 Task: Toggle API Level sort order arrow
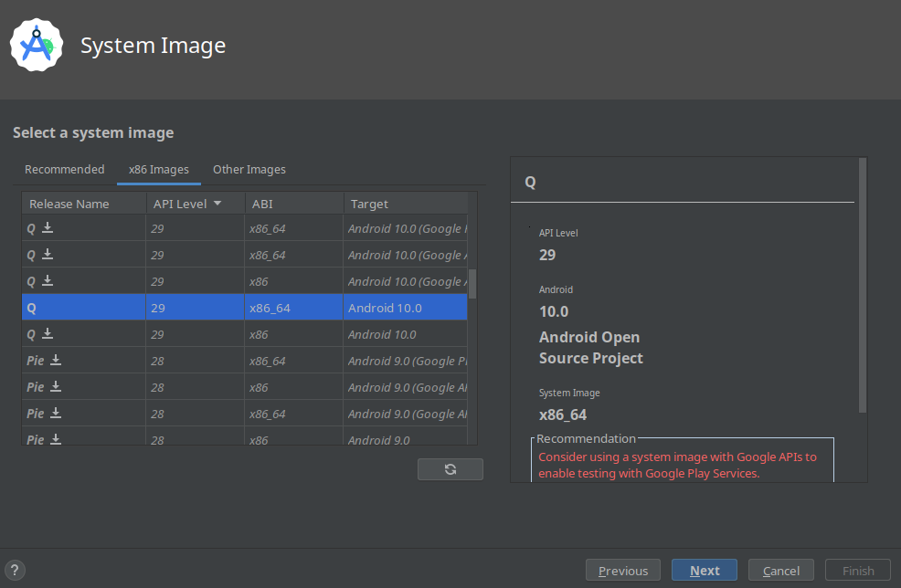pyautogui.click(x=217, y=204)
